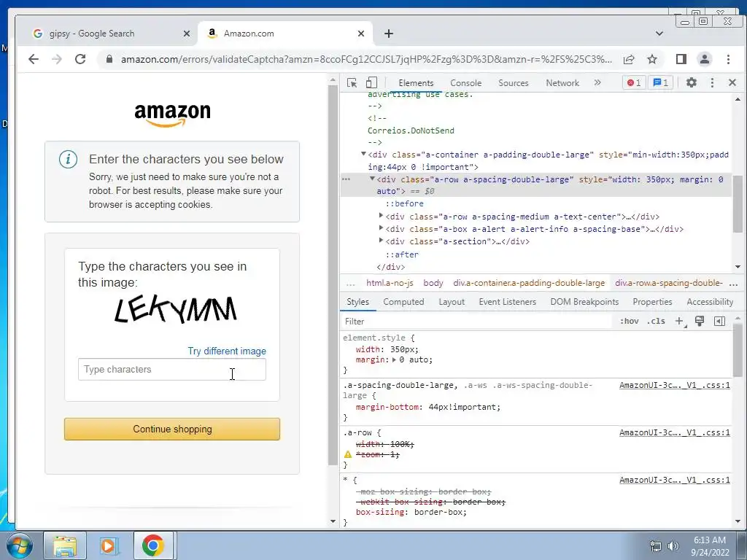The image size is (747, 560).
Task: Expand the a-section div node
Action: point(381,241)
